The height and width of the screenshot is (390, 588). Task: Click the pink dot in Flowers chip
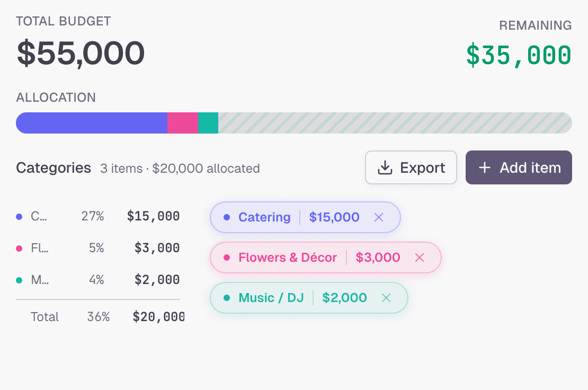227,258
